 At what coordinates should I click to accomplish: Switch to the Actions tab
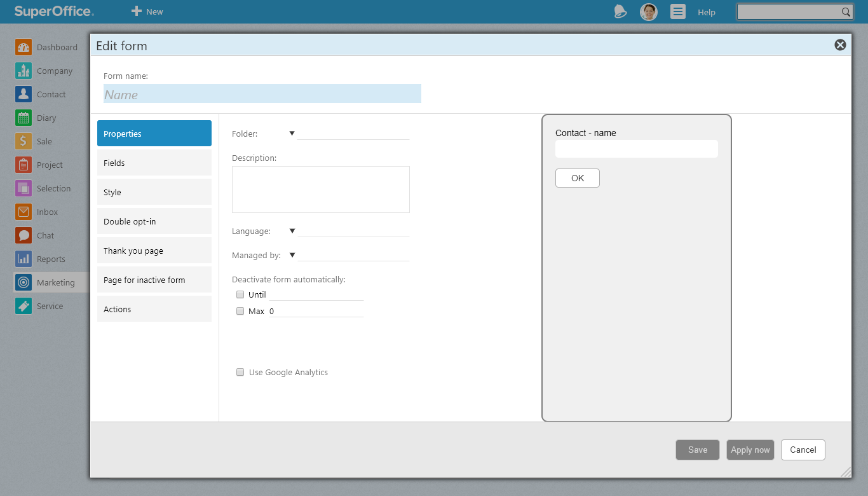click(154, 309)
